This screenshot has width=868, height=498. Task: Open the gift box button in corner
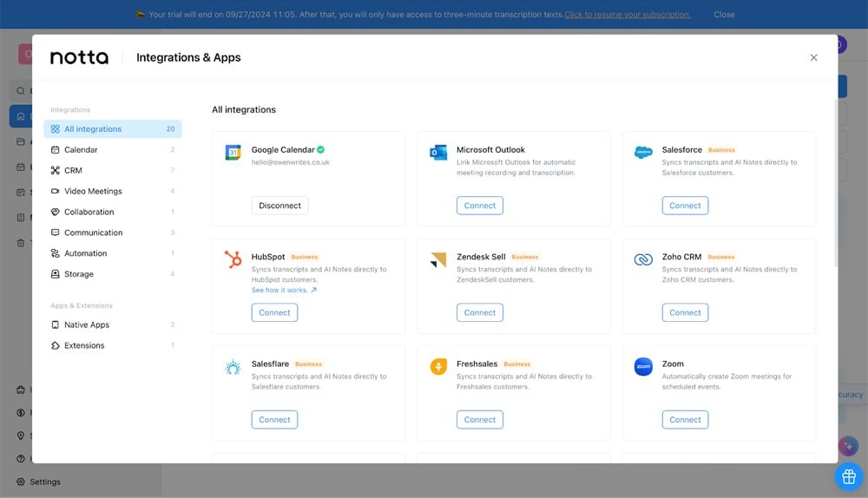[x=849, y=476]
